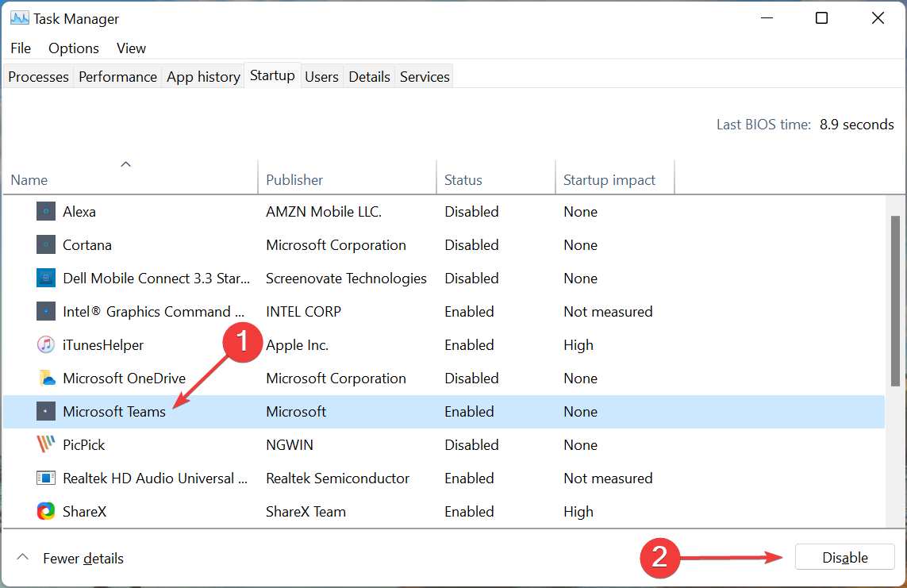907x588 pixels.
Task: Select the Startup tab
Action: coord(272,75)
